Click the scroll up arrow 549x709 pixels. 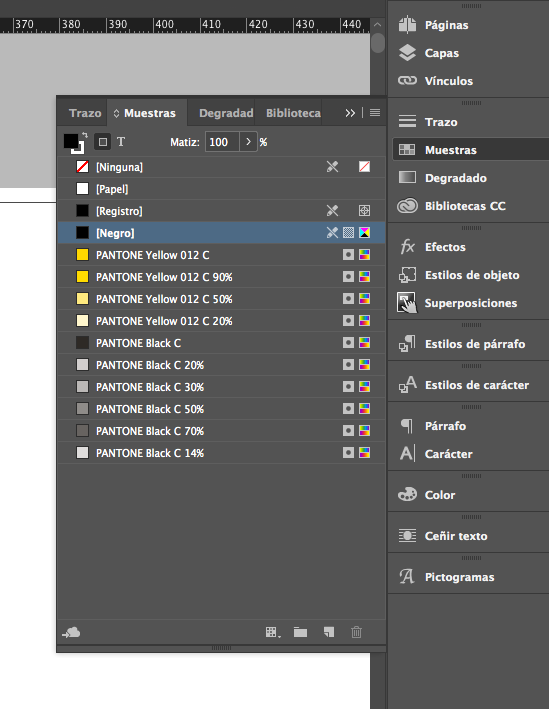pos(378,24)
